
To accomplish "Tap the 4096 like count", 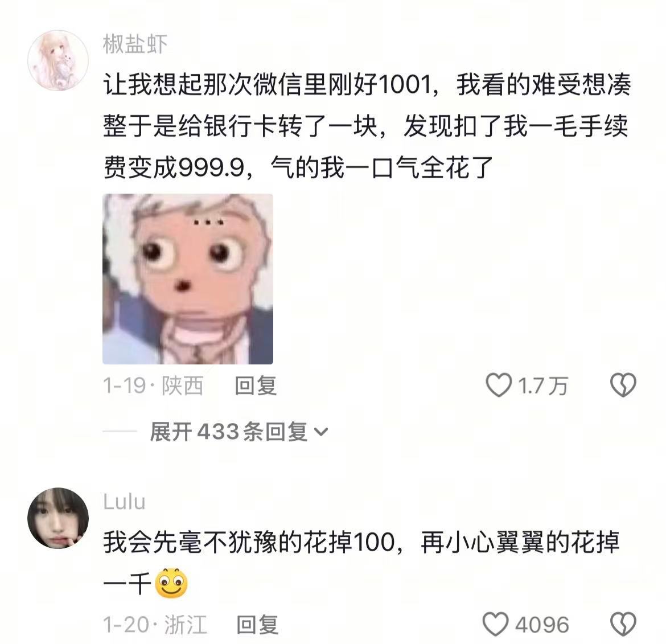I will (542, 625).
